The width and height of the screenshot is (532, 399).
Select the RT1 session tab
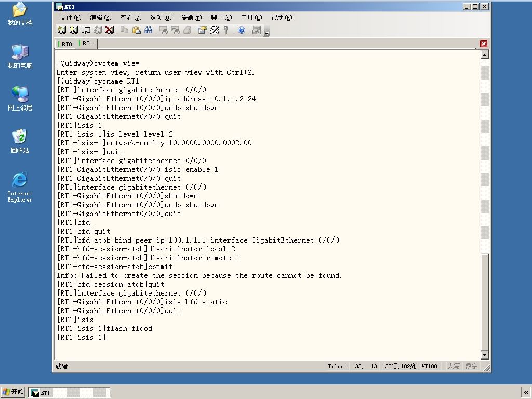[x=86, y=43]
